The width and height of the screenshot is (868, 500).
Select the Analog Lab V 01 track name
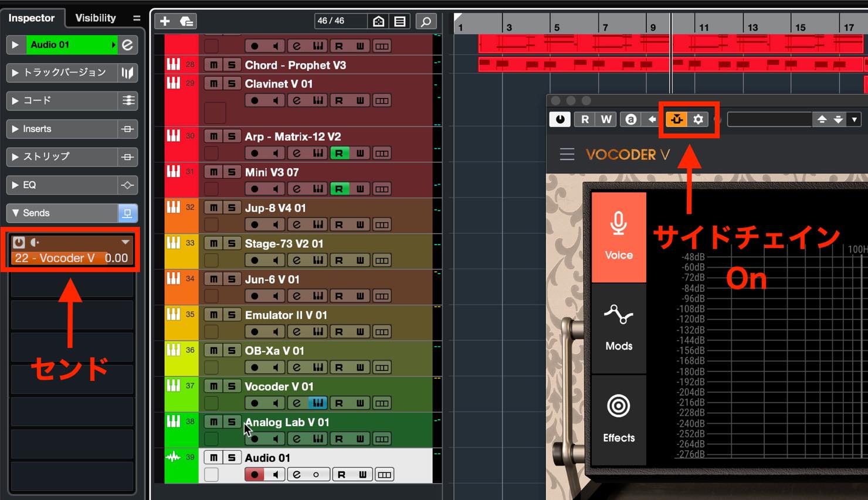tap(287, 422)
